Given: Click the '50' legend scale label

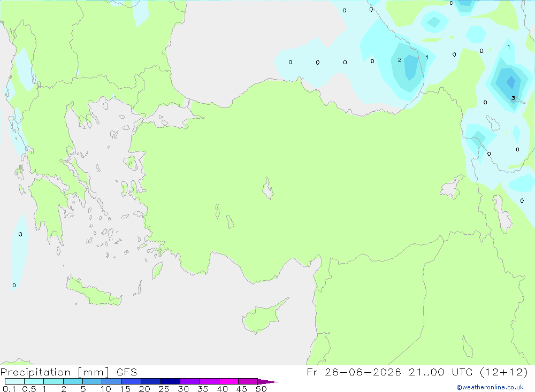Looking at the screenshot, I should click(x=261, y=389).
